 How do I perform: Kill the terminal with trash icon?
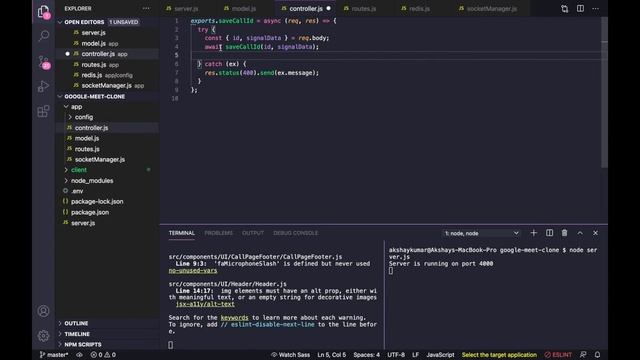(564, 233)
